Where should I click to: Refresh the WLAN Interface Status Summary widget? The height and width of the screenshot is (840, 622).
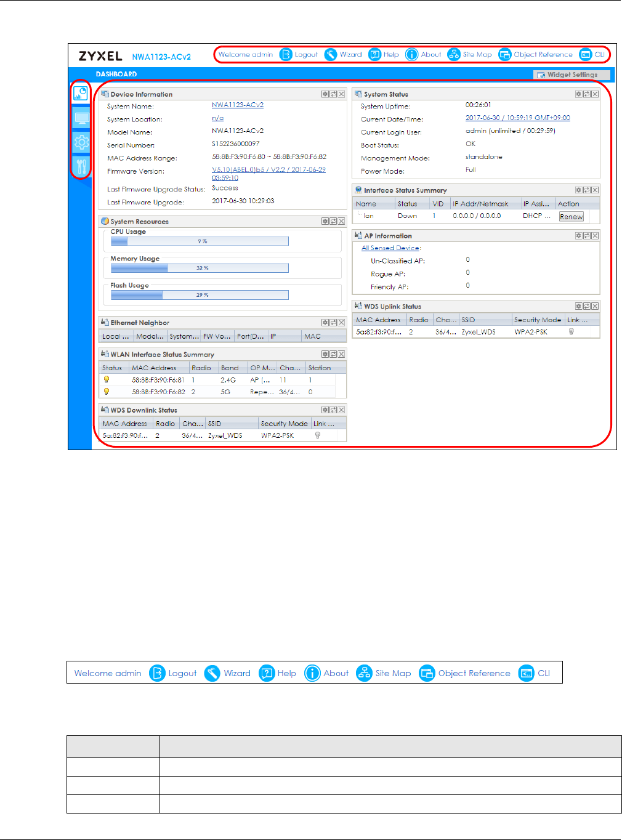[333, 354]
